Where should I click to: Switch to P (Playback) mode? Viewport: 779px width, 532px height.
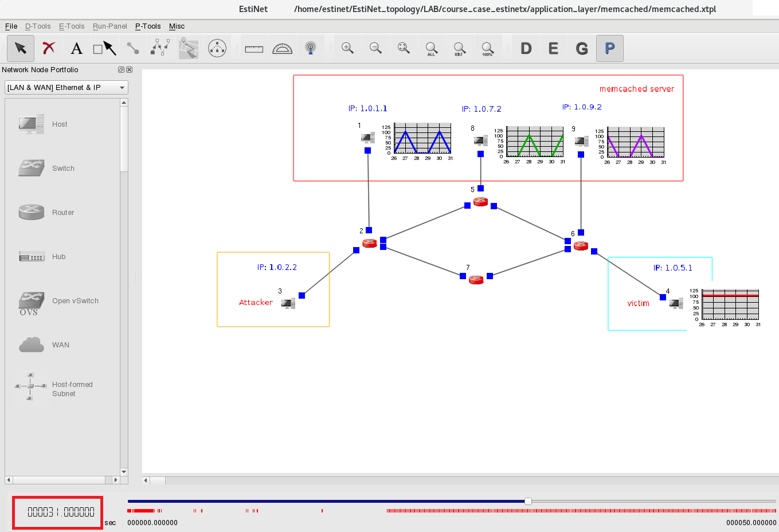pos(609,48)
